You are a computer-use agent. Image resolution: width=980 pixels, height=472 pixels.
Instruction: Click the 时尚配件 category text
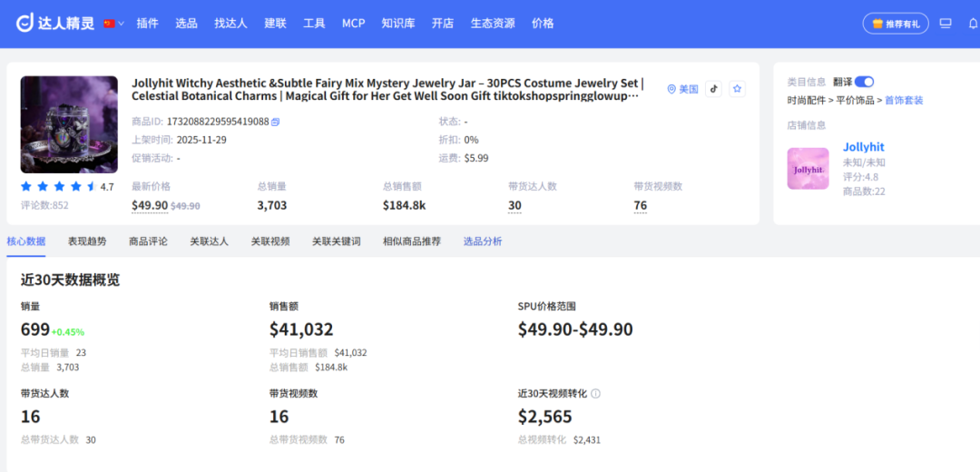point(807,100)
